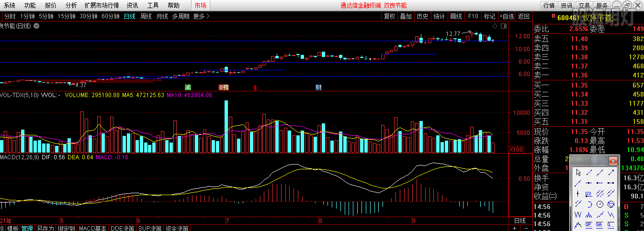Click the 画线 drawing button
Viewport: 644px width, 231px height.
coord(456,16)
